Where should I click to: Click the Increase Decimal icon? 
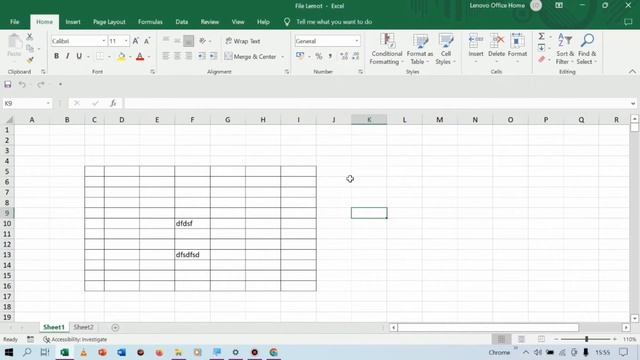point(344,56)
